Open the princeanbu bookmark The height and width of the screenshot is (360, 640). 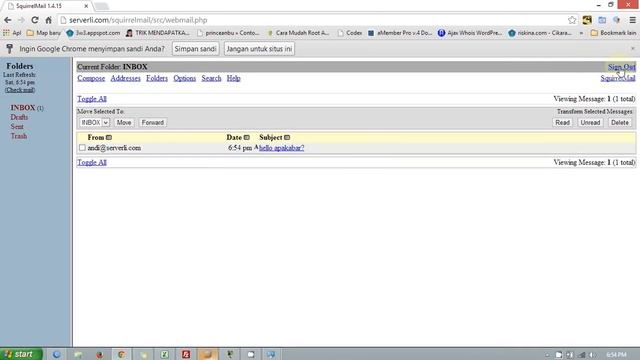tap(228, 33)
